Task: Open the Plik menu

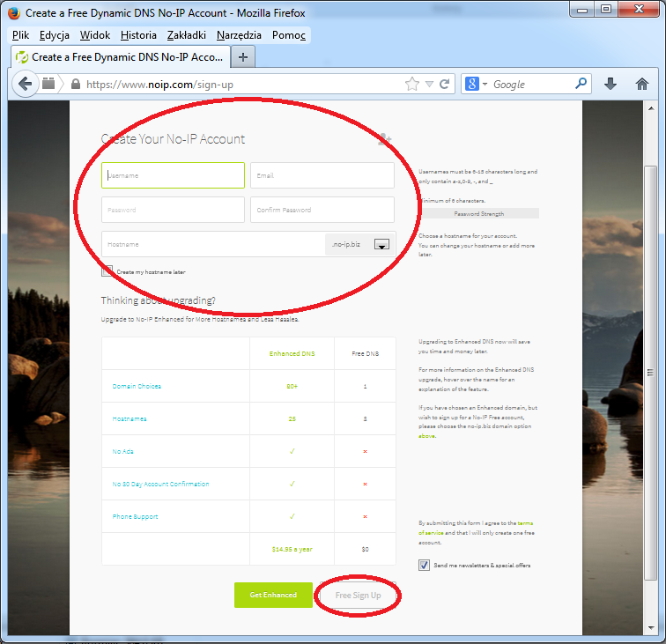Action: point(20,35)
